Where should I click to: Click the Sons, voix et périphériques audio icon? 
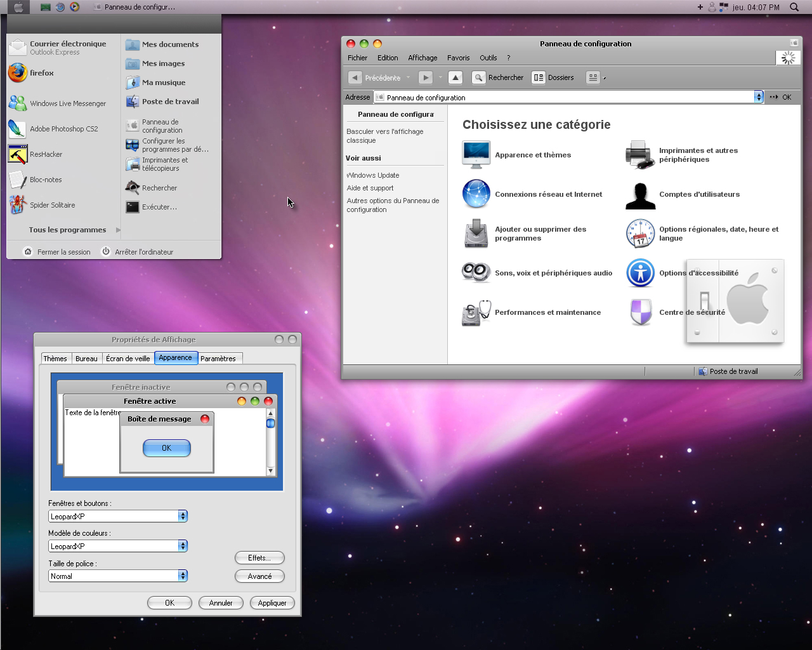point(476,273)
